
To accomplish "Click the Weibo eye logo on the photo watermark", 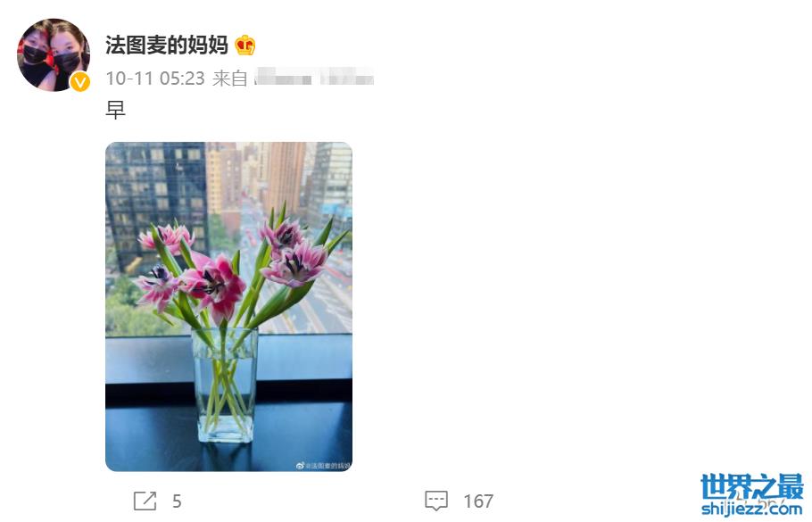I will click(300, 466).
